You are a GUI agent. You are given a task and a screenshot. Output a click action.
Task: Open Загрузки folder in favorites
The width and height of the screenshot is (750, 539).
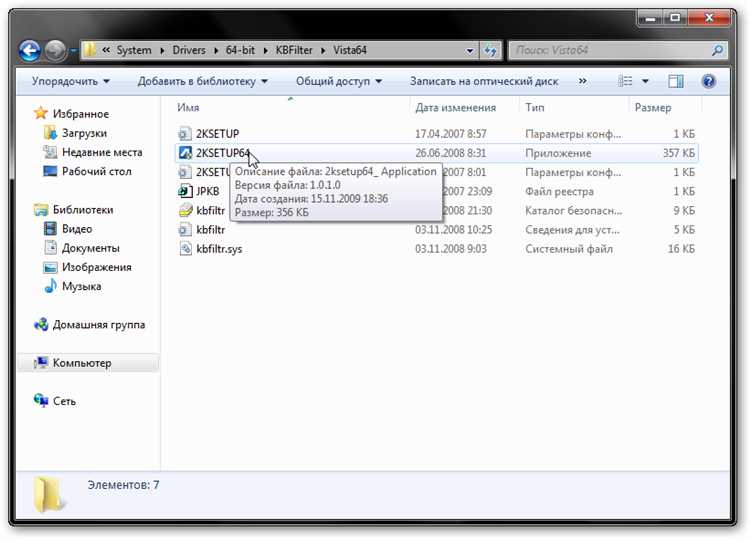pyautogui.click(x=84, y=133)
